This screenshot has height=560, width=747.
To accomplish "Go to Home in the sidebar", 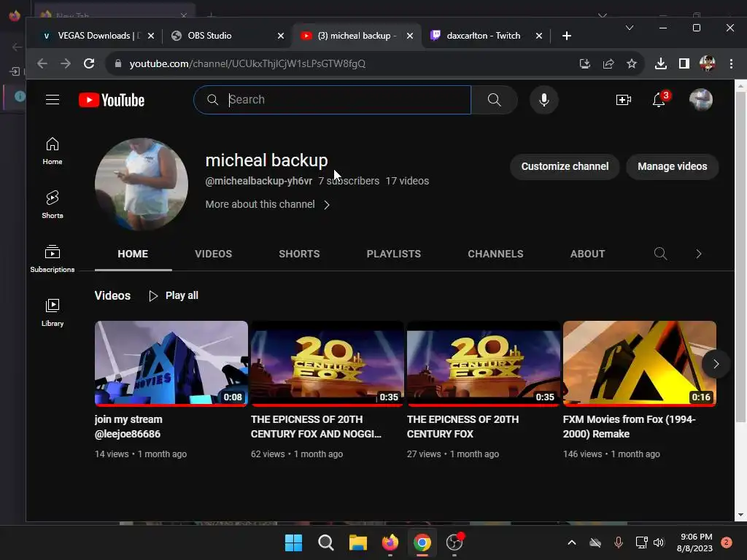I will 53,151.
